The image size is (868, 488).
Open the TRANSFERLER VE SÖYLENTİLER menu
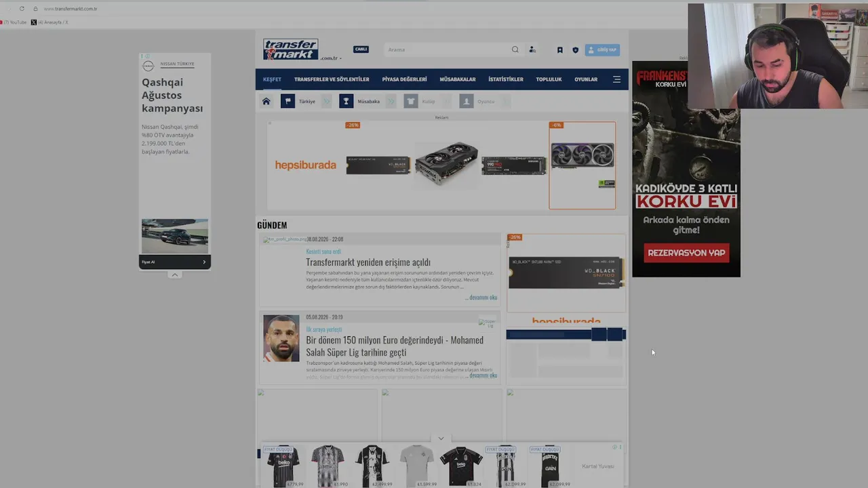pos(332,79)
